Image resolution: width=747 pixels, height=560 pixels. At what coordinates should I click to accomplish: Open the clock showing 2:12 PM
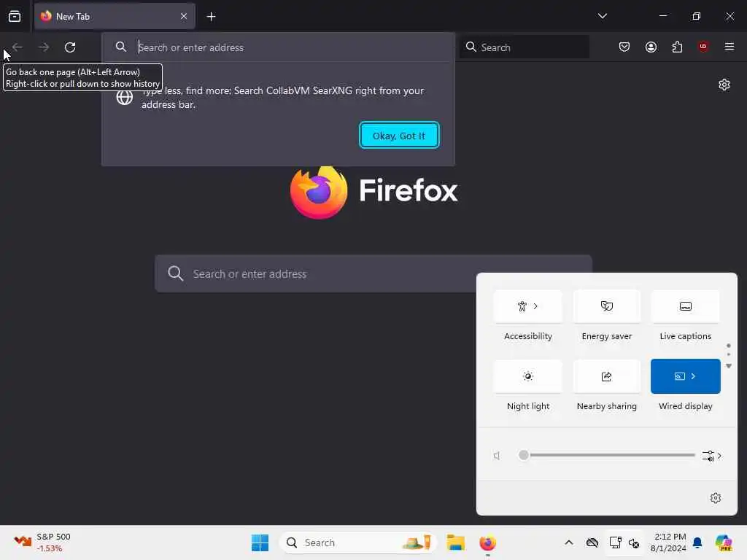click(x=668, y=542)
